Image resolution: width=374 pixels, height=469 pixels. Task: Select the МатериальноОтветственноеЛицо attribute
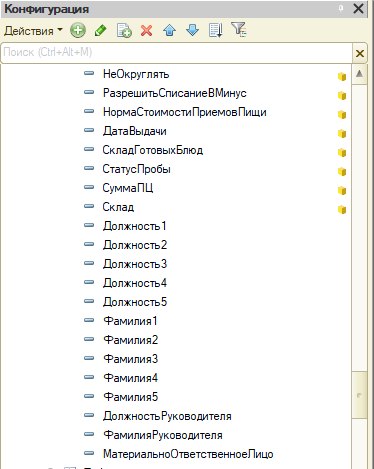click(x=188, y=454)
